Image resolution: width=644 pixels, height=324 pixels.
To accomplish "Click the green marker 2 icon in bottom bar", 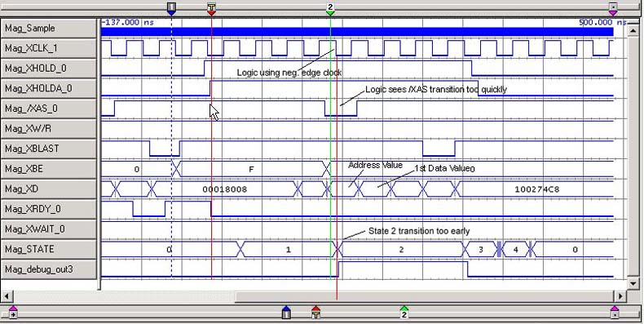I will tap(404, 313).
